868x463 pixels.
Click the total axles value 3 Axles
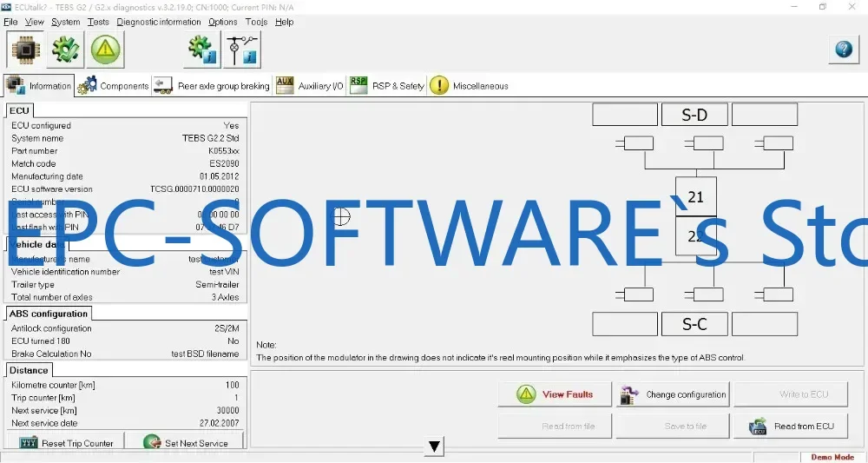(x=226, y=297)
